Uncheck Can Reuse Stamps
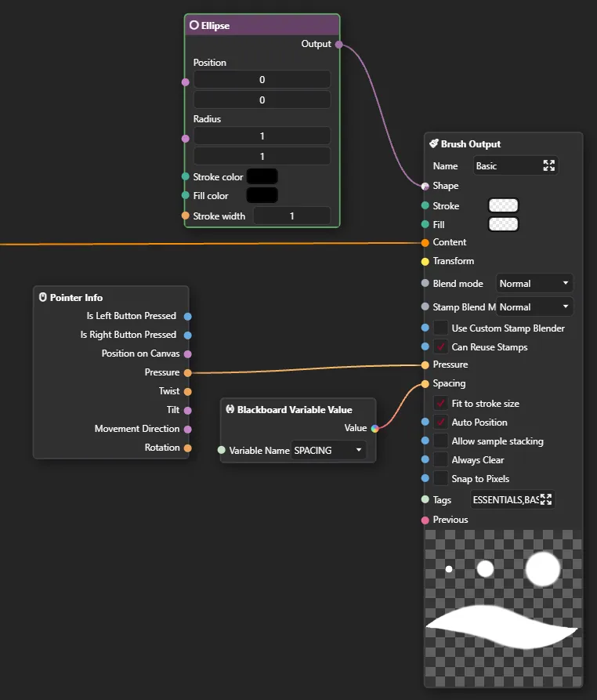Screen dimensions: 597x700 (442, 346)
